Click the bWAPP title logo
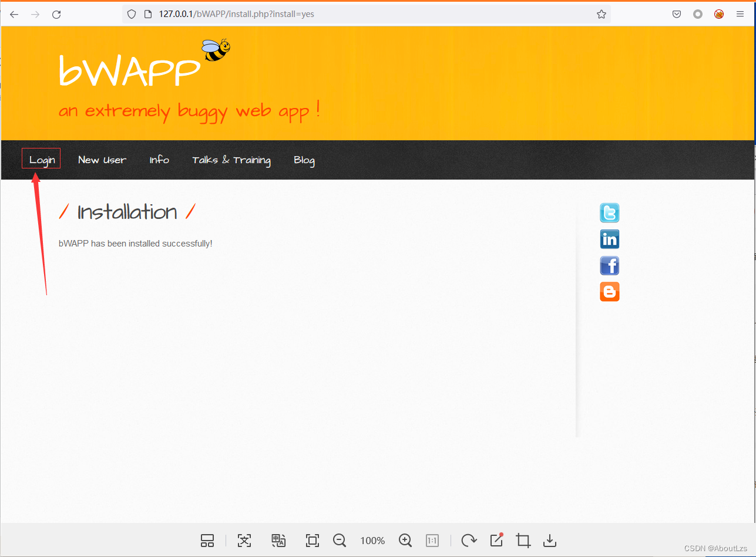The height and width of the screenshot is (557, 756). (130, 70)
